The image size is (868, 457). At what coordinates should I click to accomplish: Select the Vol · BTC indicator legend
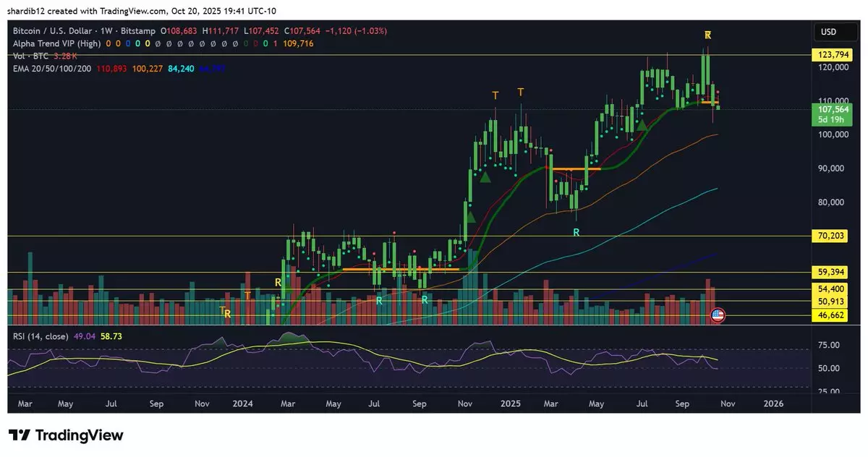coord(30,56)
